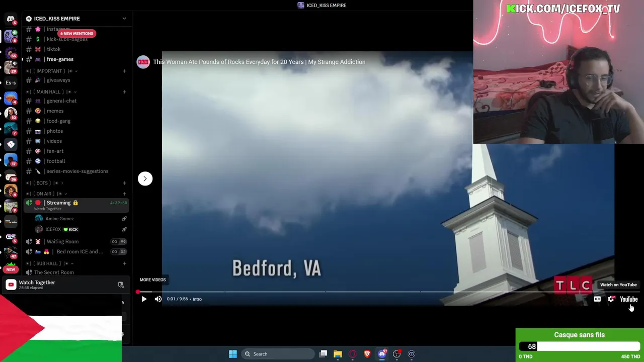
Task: Open the Es-s server icon
Action: click(11, 82)
